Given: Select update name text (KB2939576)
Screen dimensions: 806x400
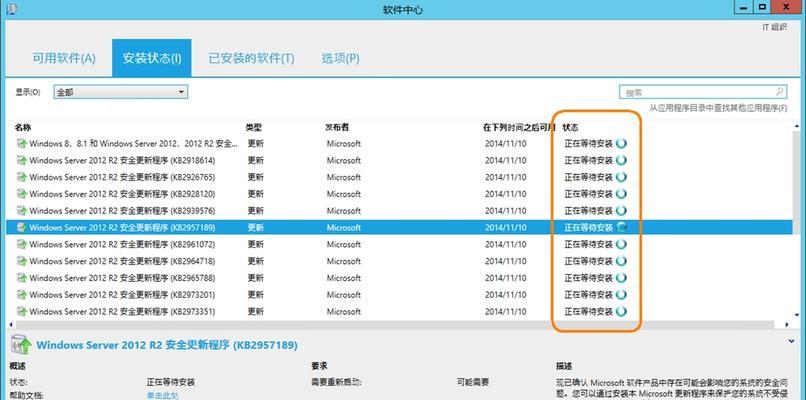Looking at the screenshot, I should (x=122, y=211).
